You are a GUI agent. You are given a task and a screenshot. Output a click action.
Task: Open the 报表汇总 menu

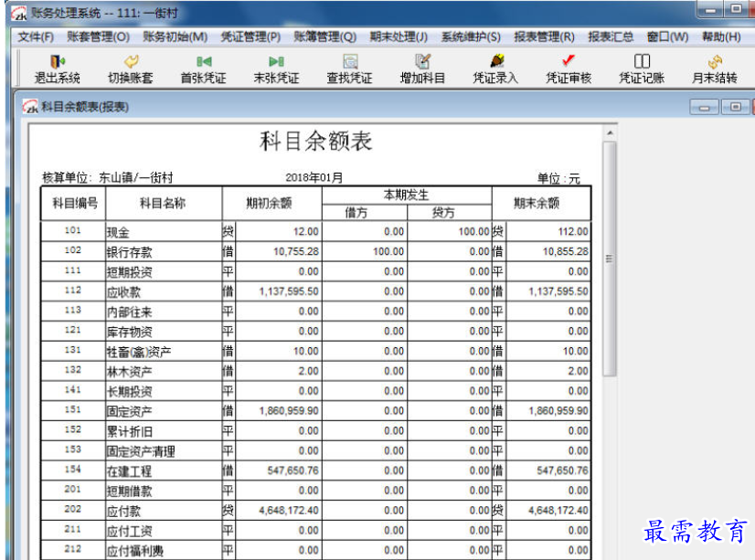point(611,37)
